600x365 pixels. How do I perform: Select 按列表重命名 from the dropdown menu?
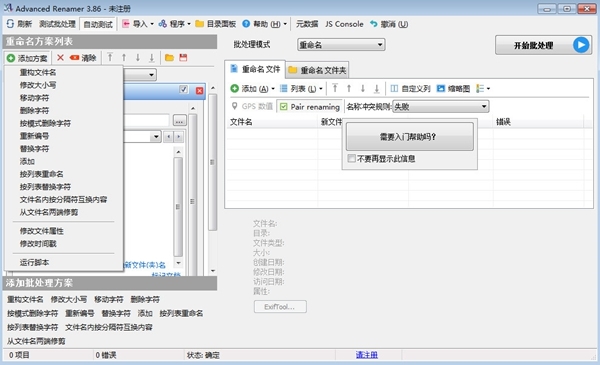(64, 174)
